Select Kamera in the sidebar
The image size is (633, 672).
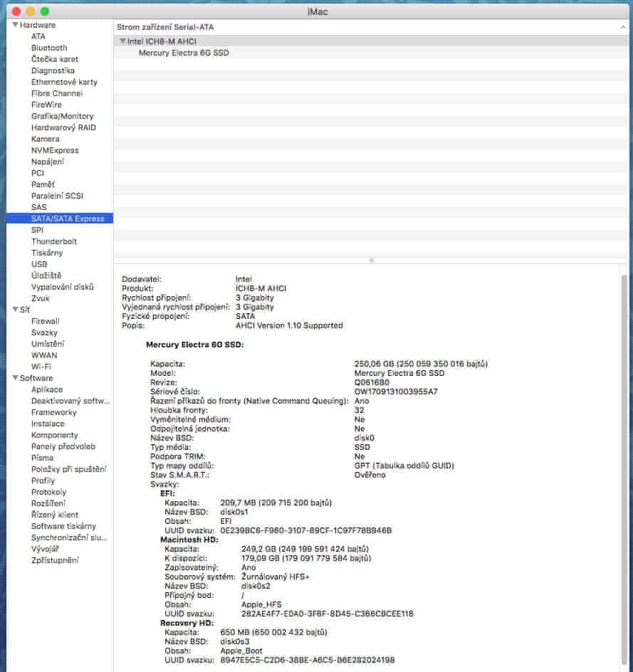point(46,139)
